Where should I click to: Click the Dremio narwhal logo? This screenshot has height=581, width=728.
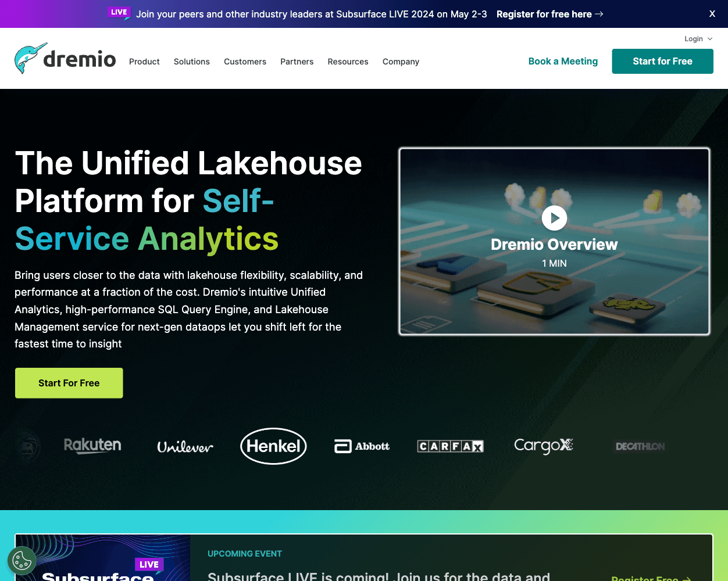[65, 58]
